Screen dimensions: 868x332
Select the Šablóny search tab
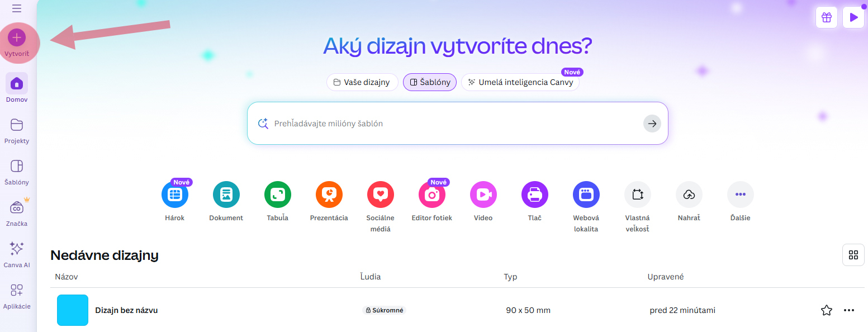[x=430, y=82]
